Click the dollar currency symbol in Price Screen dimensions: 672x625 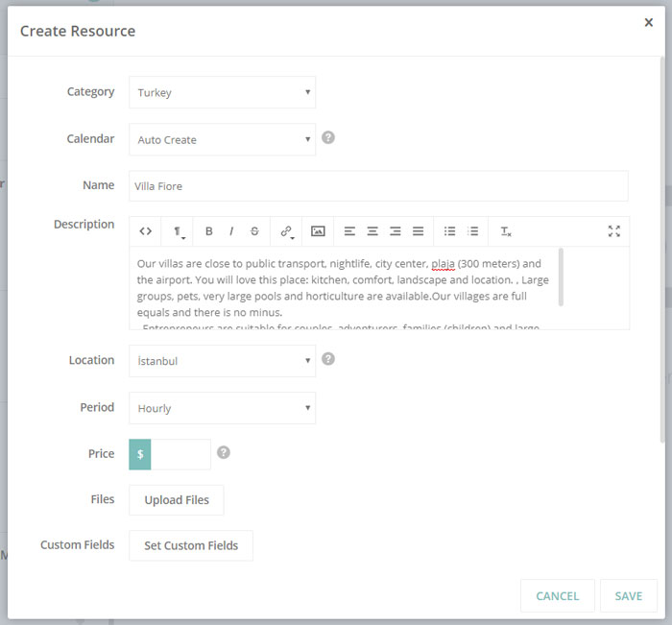[x=140, y=454]
